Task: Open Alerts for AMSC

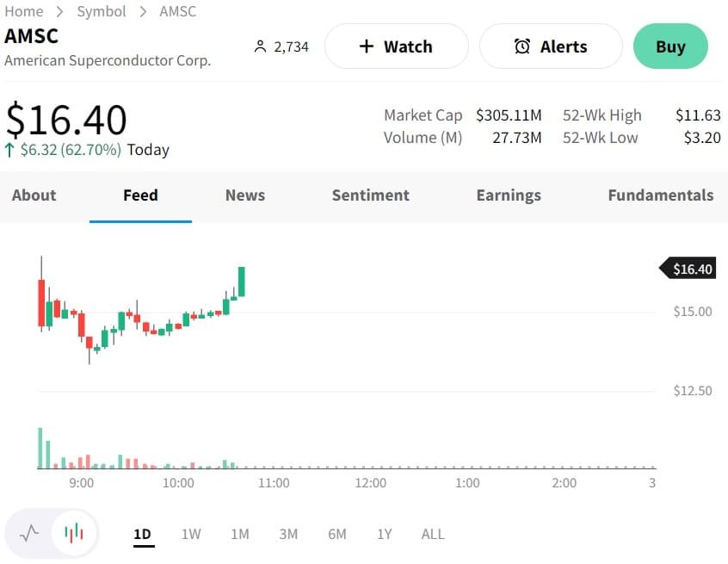Action: click(x=551, y=46)
